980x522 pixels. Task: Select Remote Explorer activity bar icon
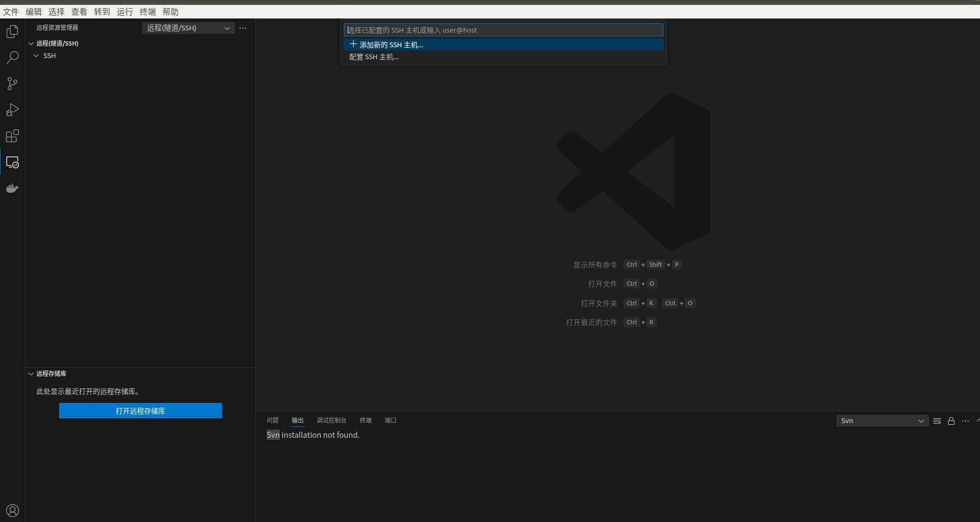click(x=12, y=162)
